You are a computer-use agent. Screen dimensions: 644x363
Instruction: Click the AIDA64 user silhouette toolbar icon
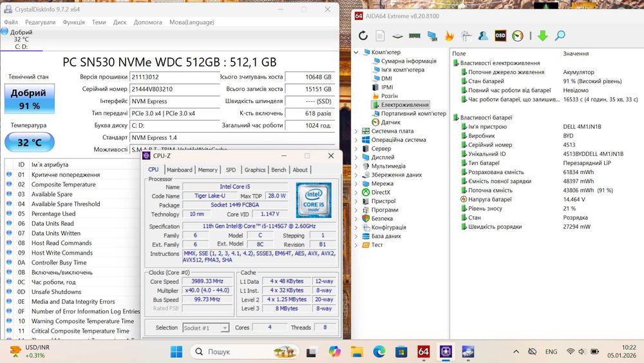pyautogui.click(x=483, y=35)
